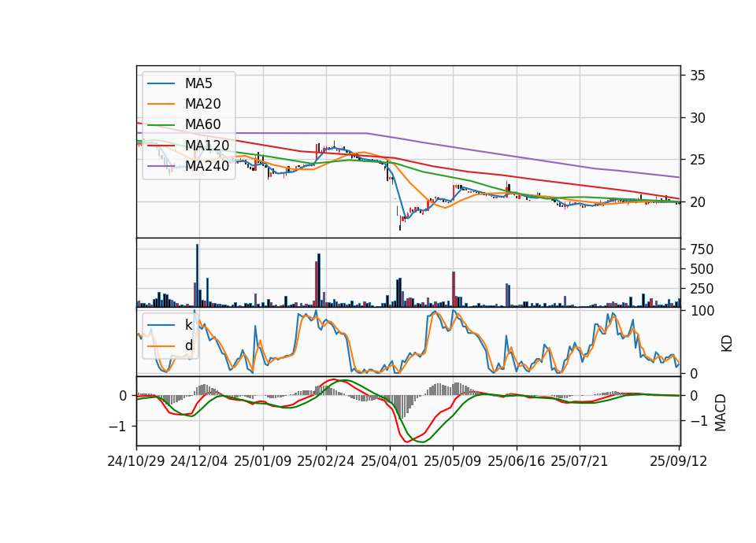Click the price axis value 30

pyautogui.click(x=698, y=118)
